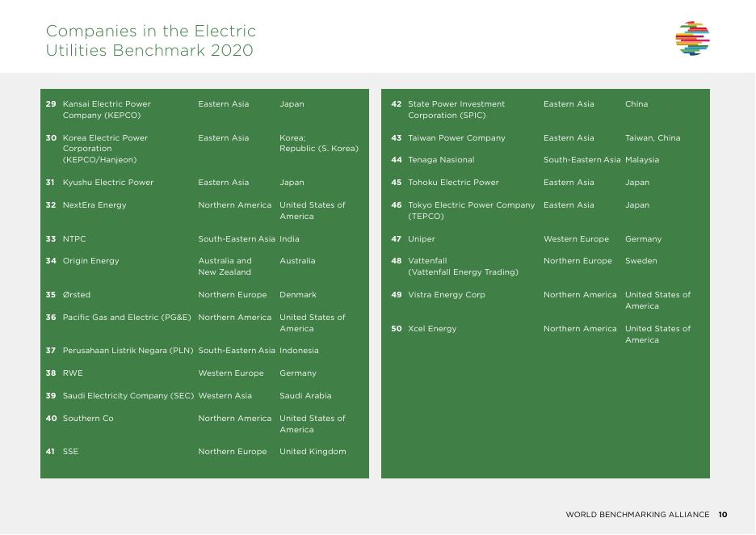The width and height of the screenshot is (756, 535).
Task: Select page number '10' in footer
Action: coord(723,515)
